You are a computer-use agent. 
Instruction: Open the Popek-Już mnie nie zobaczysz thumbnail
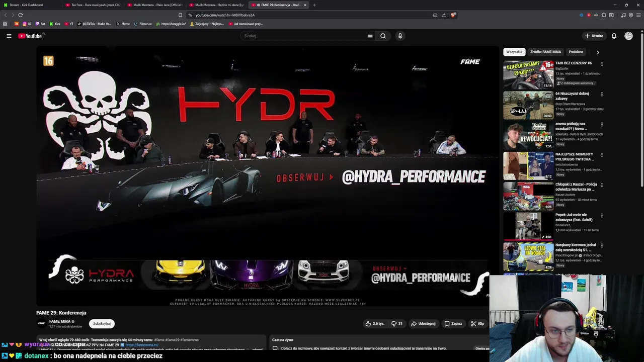(528, 226)
